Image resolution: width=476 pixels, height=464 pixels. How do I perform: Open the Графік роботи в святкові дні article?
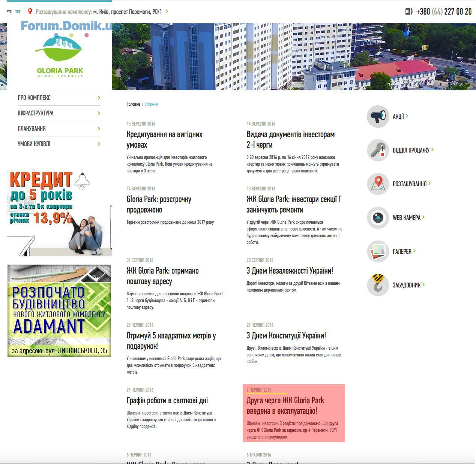pos(167,401)
